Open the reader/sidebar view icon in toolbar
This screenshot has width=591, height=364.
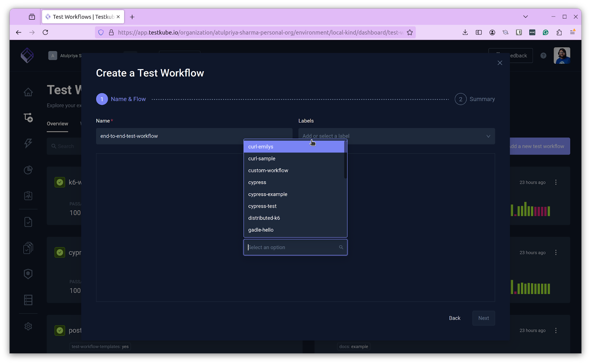(479, 32)
